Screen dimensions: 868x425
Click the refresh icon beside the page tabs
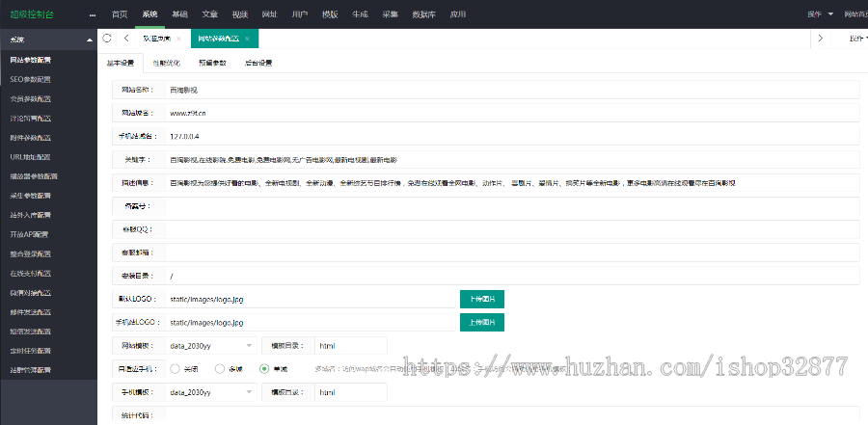click(x=107, y=39)
